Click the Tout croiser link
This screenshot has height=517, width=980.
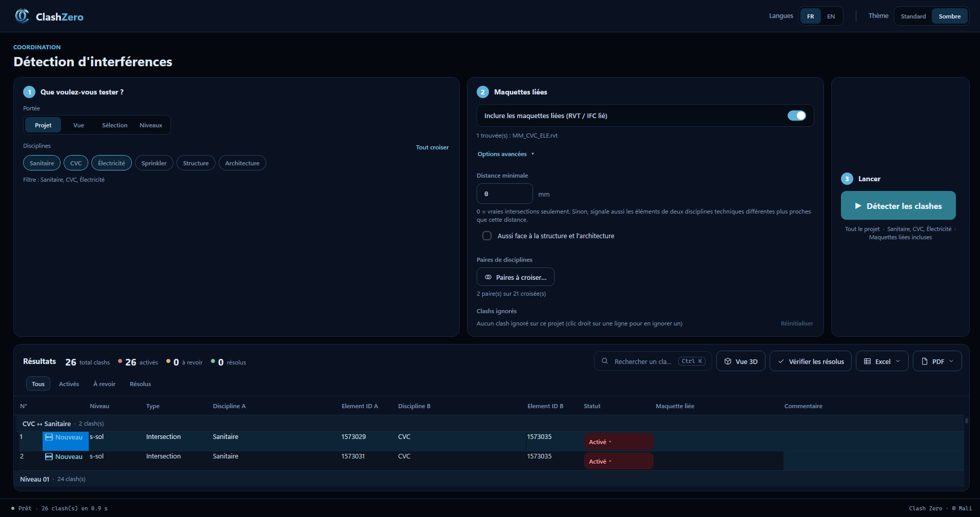click(x=432, y=147)
